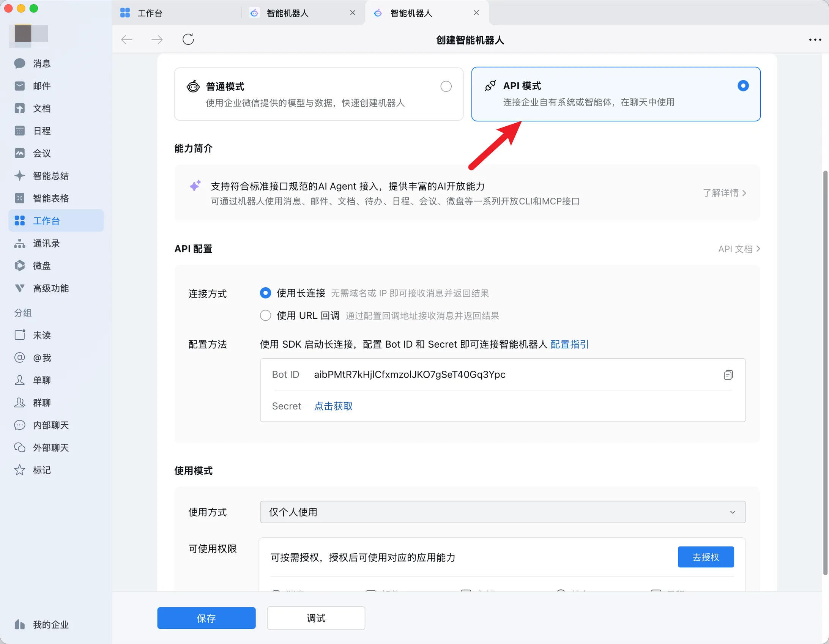829x644 pixels.
Task: Click the 调试 button
Action: click(x=316, y=618)
